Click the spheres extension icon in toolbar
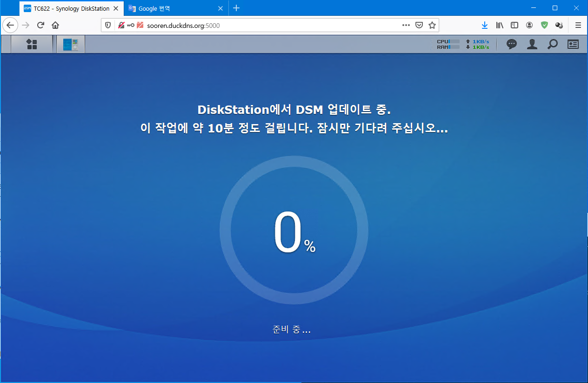Screen dimensions: 588x383 [x=559, y=25]
